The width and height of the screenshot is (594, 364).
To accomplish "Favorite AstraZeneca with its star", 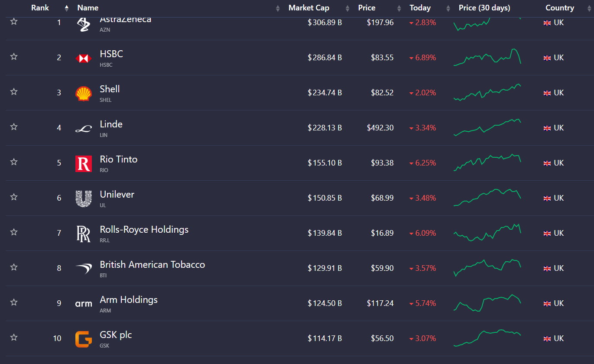I will pyautogui.click(x=14, y=22).
